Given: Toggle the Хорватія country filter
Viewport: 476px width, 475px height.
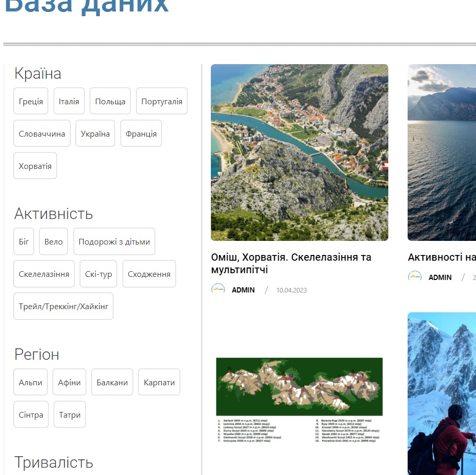Looking at the screenshot, I should click(x=35, y=165).
